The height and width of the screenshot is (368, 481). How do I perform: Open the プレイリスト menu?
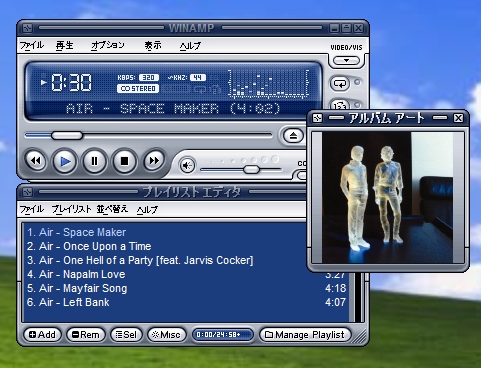[x=71, y=209]
